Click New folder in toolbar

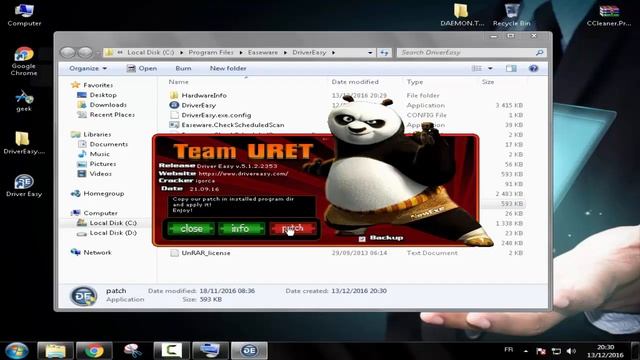[228, 68]
